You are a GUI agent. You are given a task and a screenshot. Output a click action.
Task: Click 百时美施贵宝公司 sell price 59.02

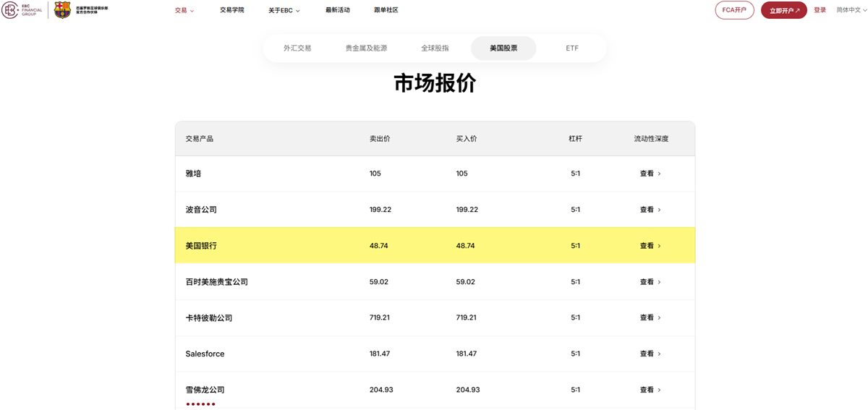(378, 282)
